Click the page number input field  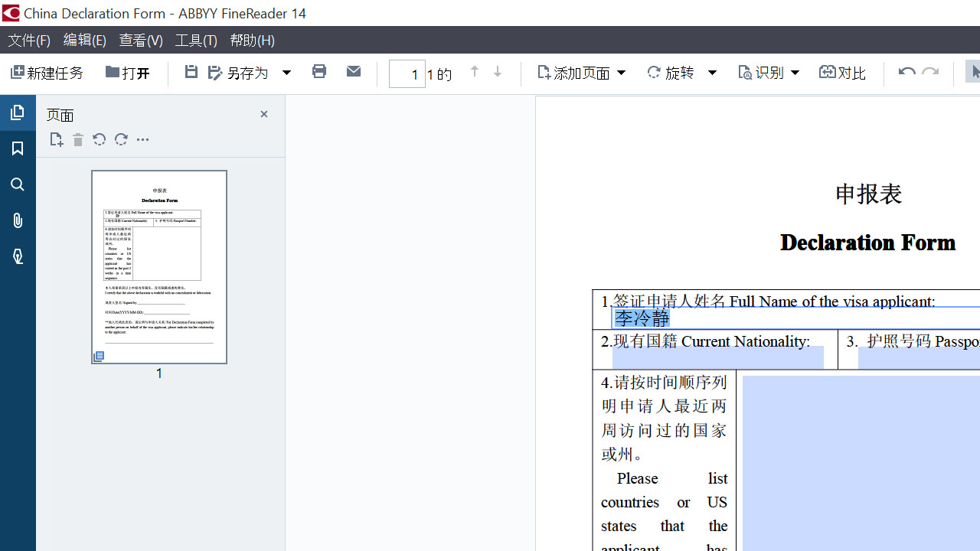[407, 73]
